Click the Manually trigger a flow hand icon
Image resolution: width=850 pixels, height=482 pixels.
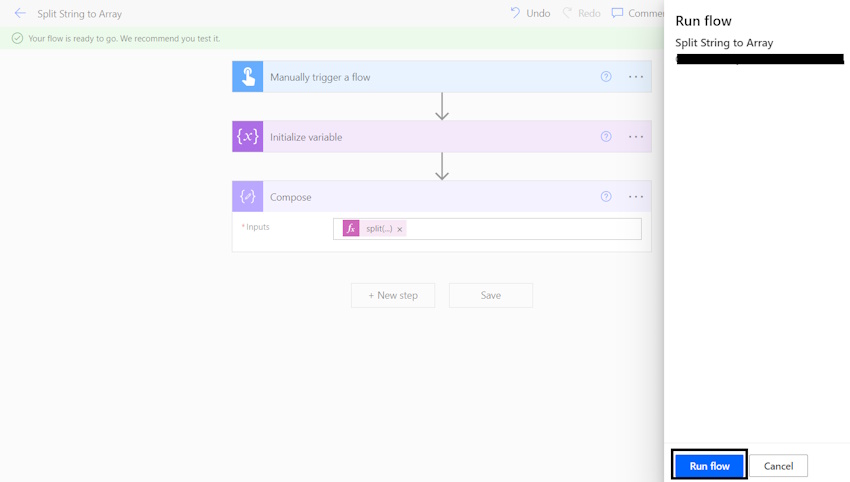248,76
